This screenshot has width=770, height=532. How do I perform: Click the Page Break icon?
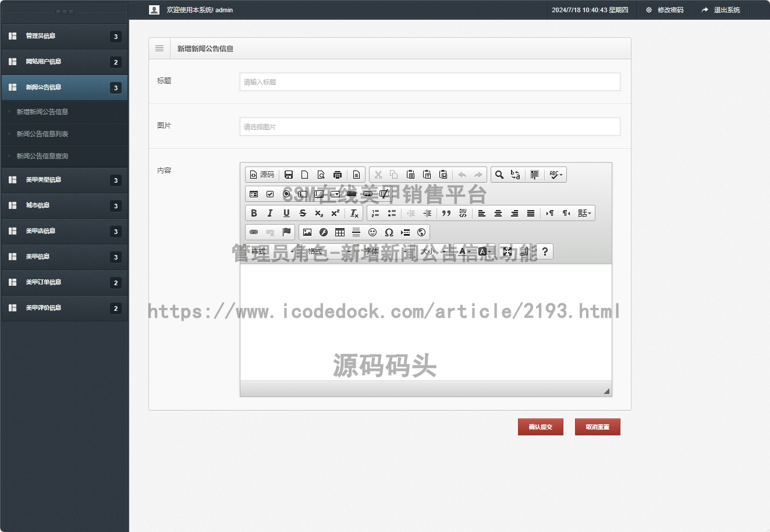pyautogui.click(x=405, y=232)
